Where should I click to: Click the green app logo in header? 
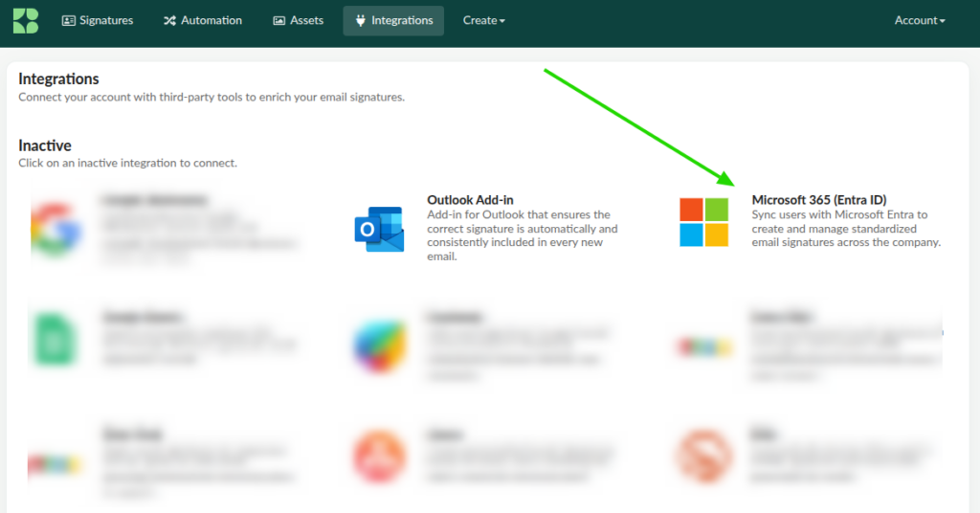[26, 20]
